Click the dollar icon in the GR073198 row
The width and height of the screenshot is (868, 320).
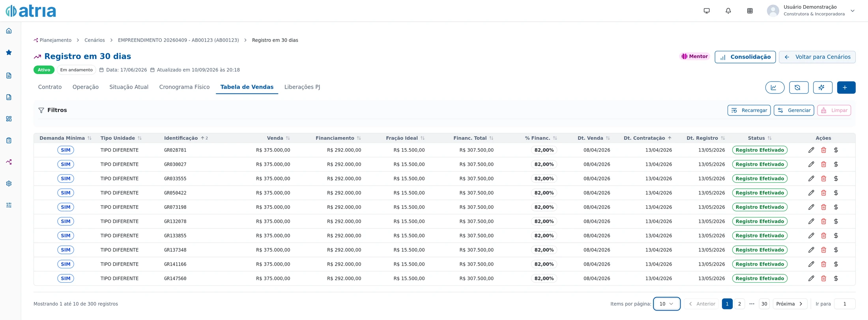click(836, 207)
